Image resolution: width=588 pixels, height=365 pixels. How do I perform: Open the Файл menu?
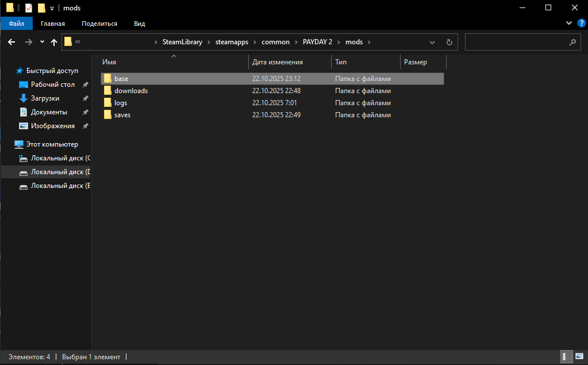pyautogui.click(x=17, y=24)
